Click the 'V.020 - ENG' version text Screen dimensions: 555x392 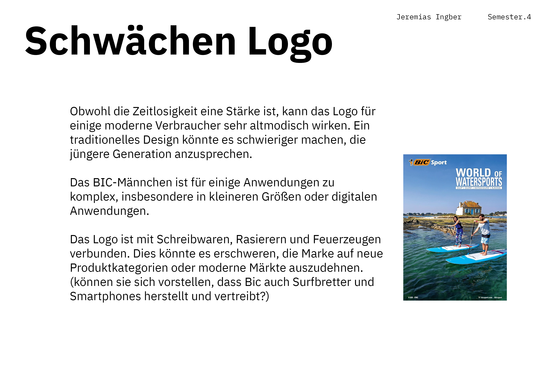coord(413,298)
